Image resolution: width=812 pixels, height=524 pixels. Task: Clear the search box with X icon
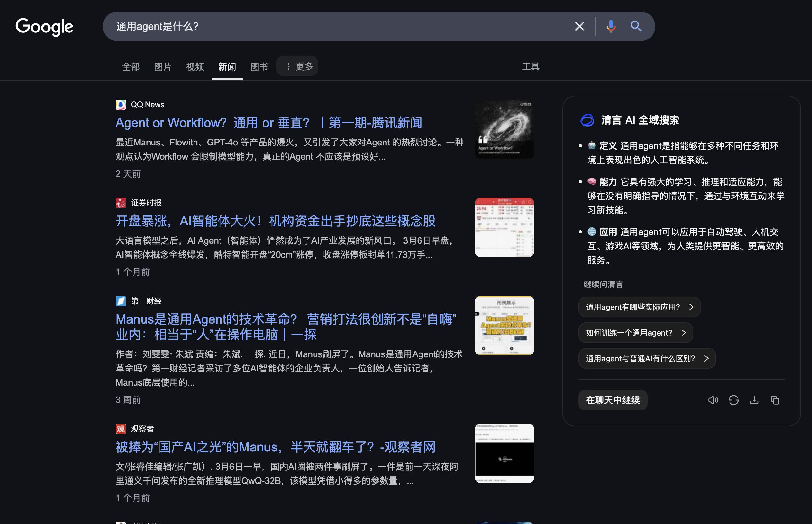[579, 26]
